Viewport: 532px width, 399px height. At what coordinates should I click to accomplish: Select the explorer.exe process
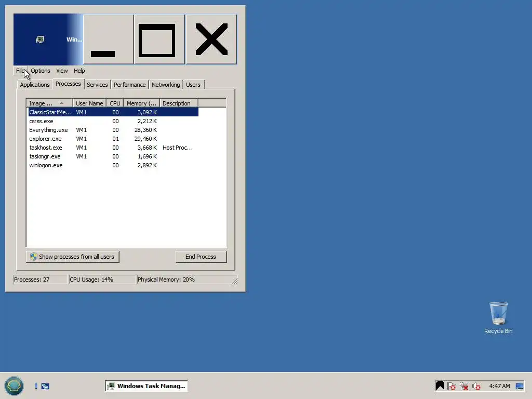pyautogui.click(x=113, y=139)
